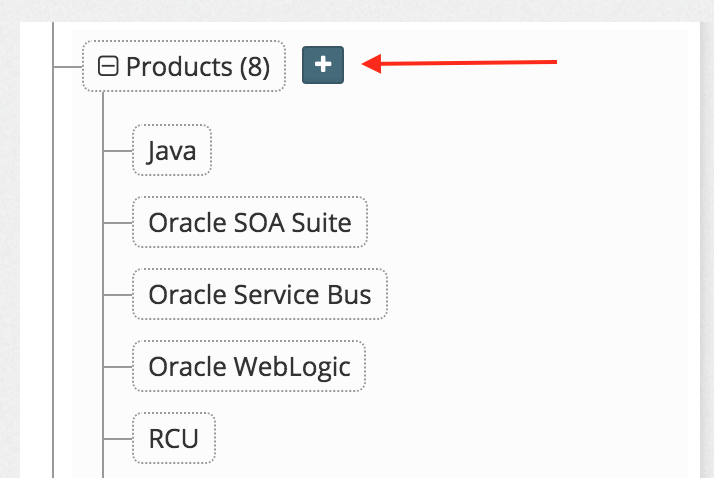Viewport: 714px width, 478px height.
Task: Toggle the Products group collapse icon
Action: pos(108,67)
